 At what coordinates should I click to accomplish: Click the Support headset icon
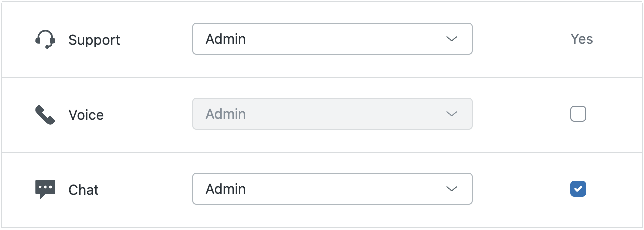(45, 39)
